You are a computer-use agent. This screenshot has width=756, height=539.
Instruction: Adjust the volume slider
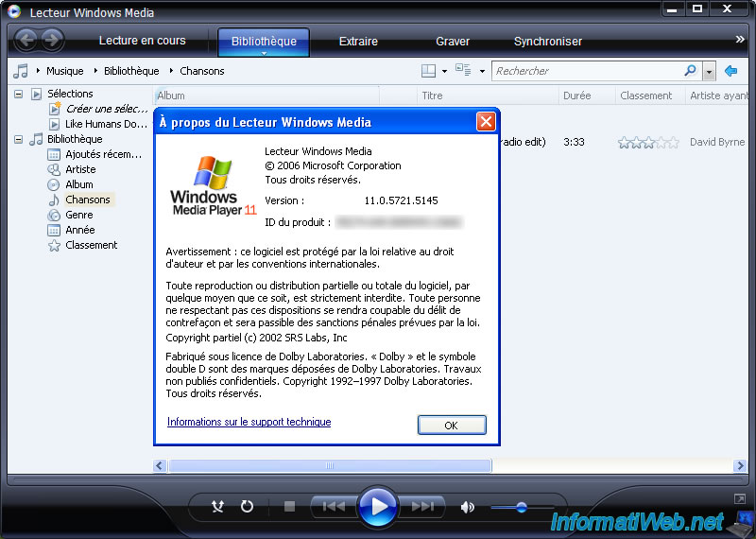[x=523, y=507]
